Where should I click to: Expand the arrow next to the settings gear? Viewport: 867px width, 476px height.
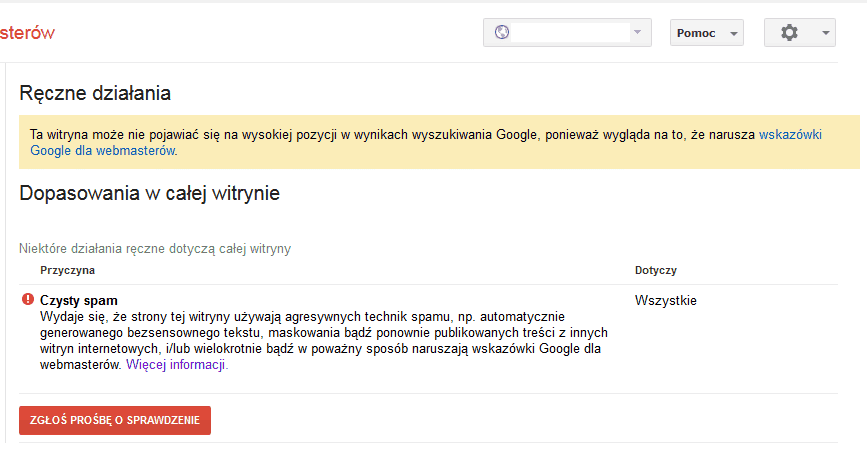(x=826, y=33)
